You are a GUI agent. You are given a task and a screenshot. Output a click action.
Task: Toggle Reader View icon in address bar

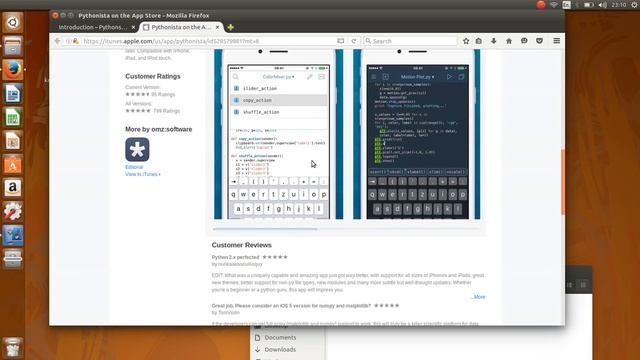(x=340, y=41)
